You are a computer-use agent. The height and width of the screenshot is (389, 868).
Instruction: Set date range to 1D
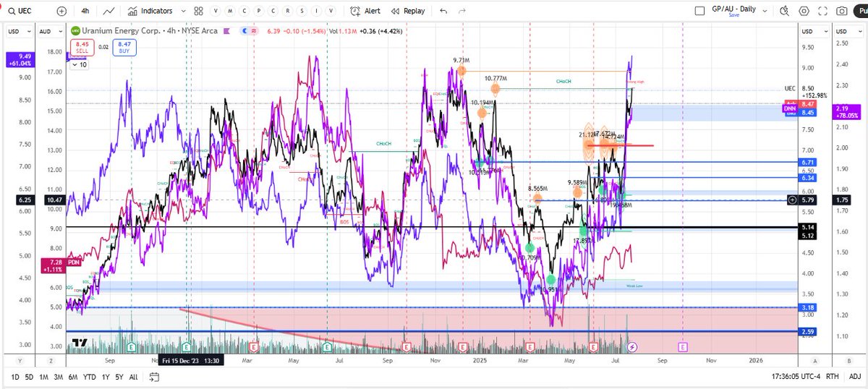coord(15,377)
